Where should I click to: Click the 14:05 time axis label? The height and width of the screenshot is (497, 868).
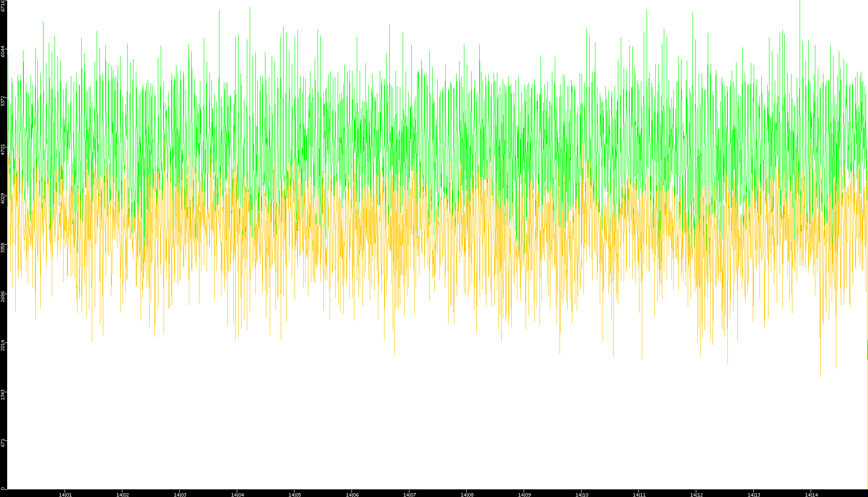click(x=295, y=495)
